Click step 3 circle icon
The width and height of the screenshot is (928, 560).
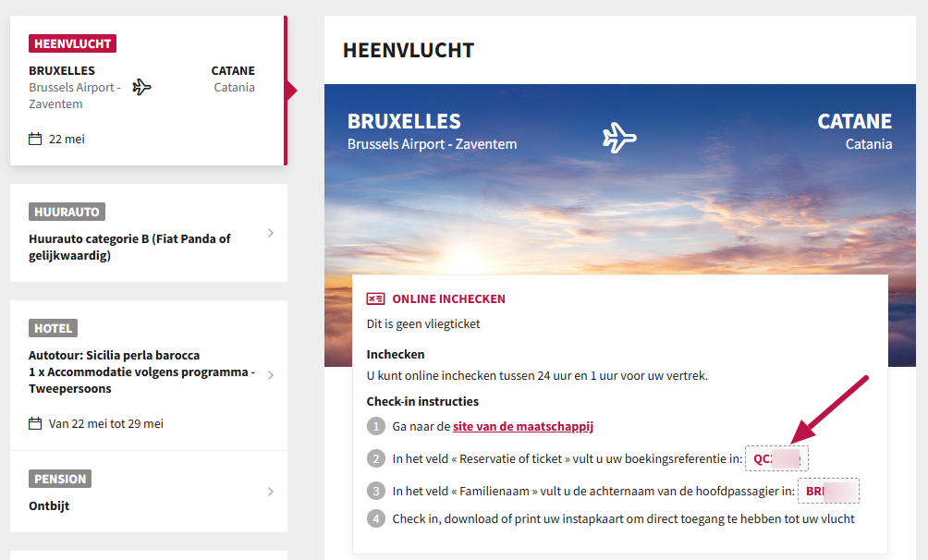click(x=376, y=491)
